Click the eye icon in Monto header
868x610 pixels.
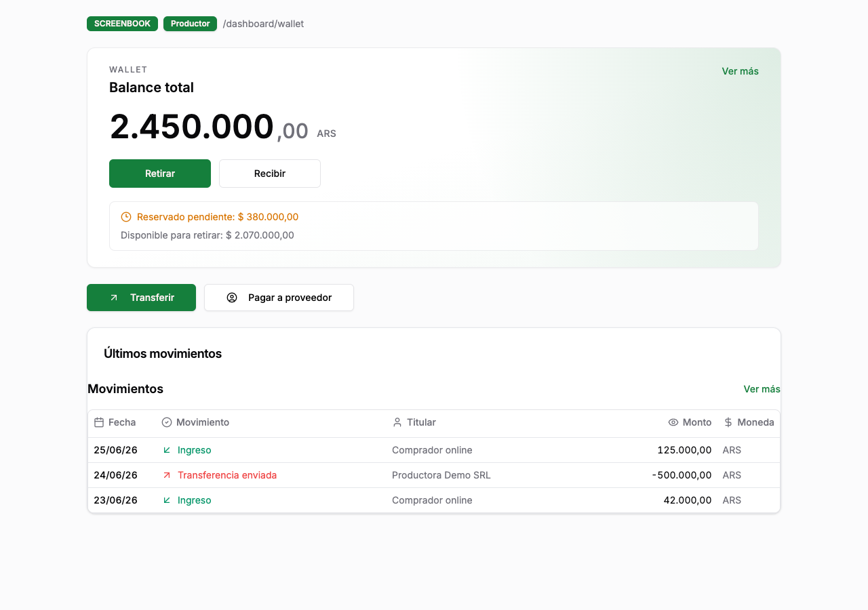[x=673, y=422]
